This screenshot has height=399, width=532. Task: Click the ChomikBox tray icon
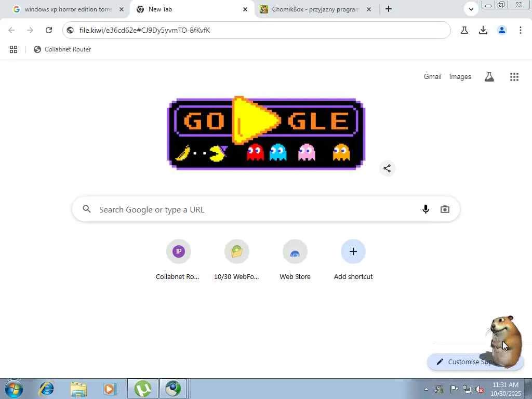(x=439, y=389)
